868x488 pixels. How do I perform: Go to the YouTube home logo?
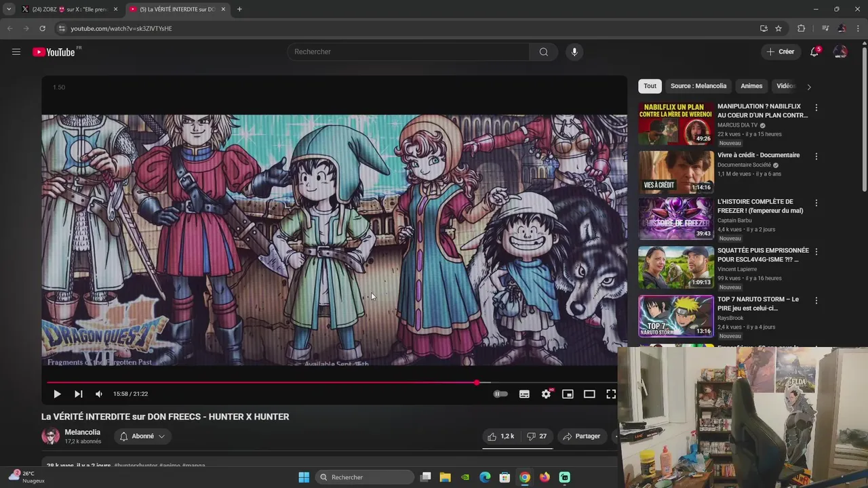click(54, 52)
